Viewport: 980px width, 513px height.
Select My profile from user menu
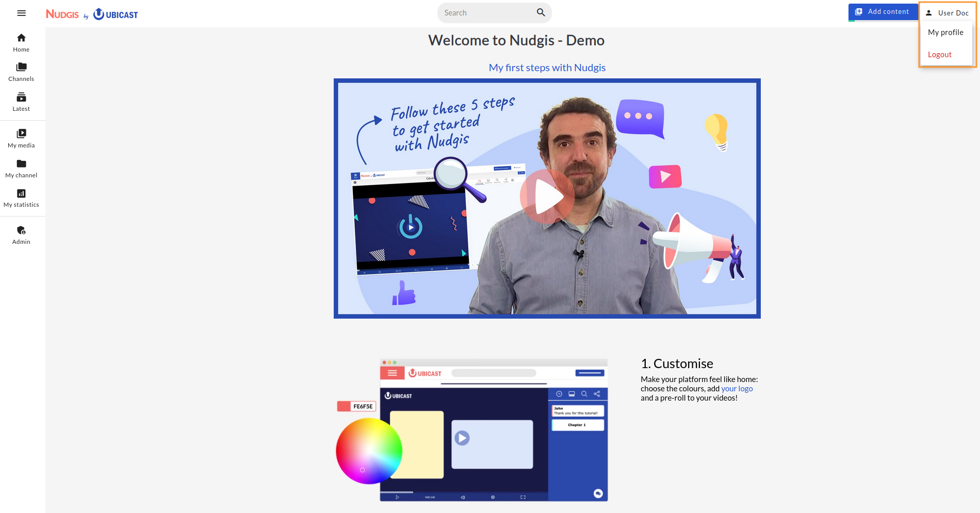click(x=945, y=32)
